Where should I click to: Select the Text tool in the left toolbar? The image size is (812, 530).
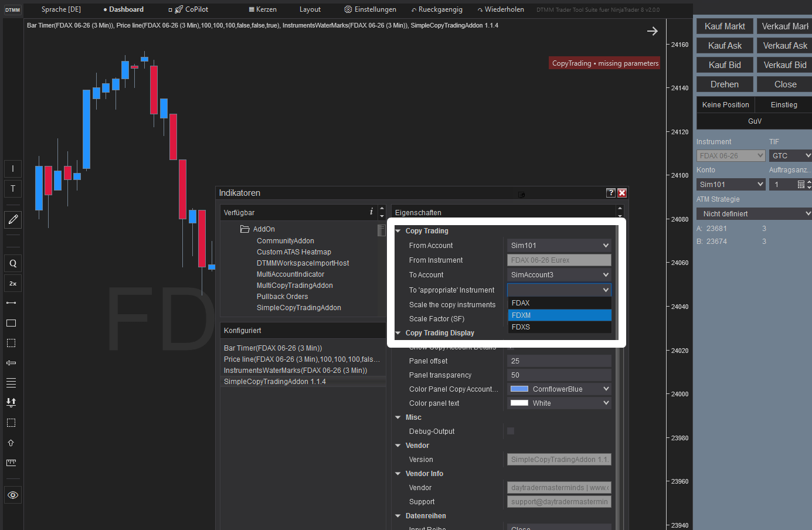pos(12,188)
